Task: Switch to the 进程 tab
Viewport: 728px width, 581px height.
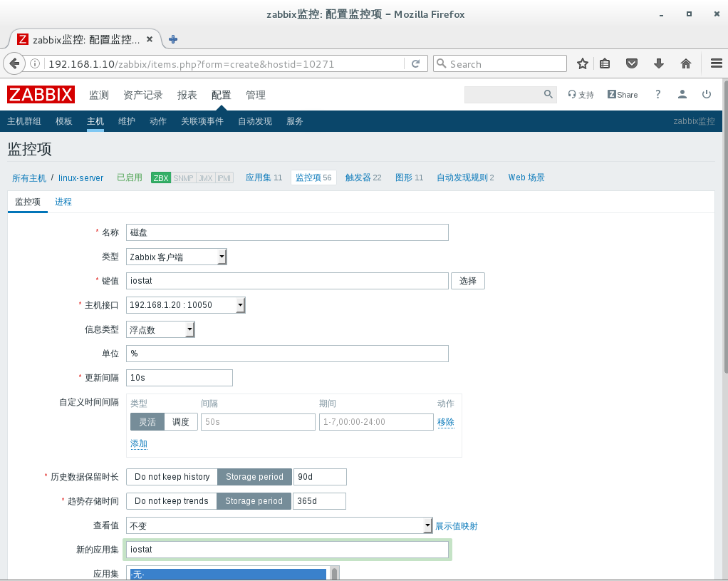Action: [x=63, y=202]
